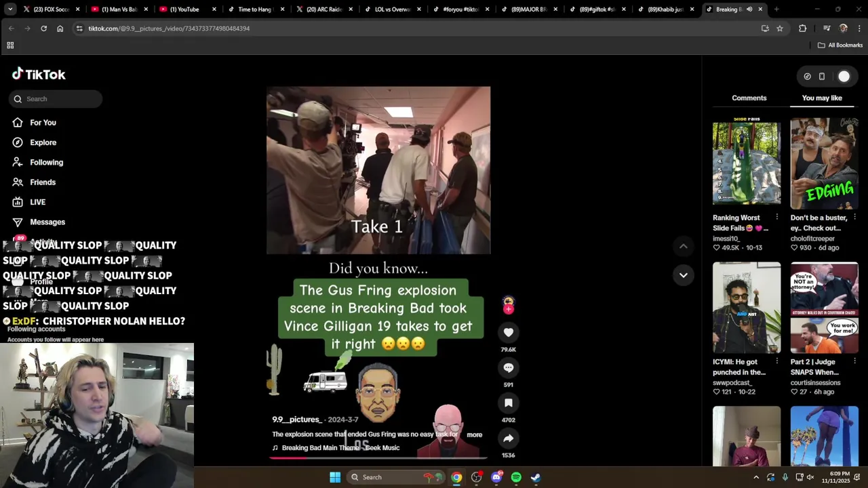Viewport: 868px width, 488px height.
Task: Open the ICYMI punched video thumbnail
Action: [747, 308]
